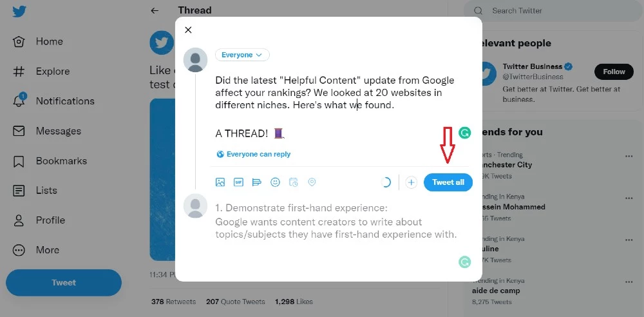Viewport: 644px width, 317px height.
Task: Click the add media image icon
Action: tap(220, 182)
